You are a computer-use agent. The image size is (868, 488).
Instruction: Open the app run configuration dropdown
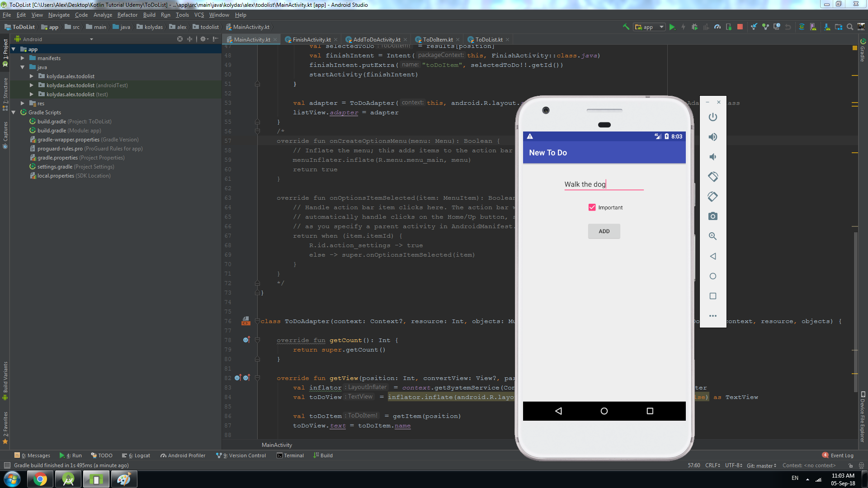coord(649,27)
